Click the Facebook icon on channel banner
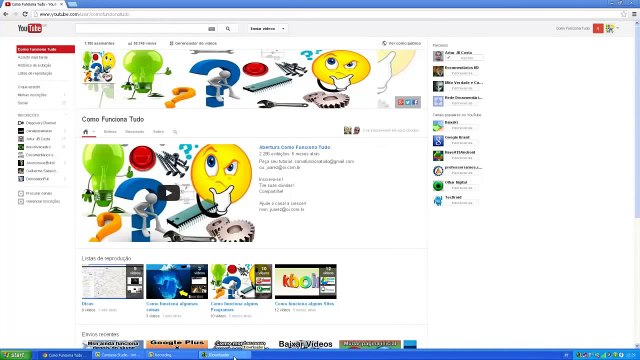This screenshot has height=360, width=640. (x=415, y=102)
